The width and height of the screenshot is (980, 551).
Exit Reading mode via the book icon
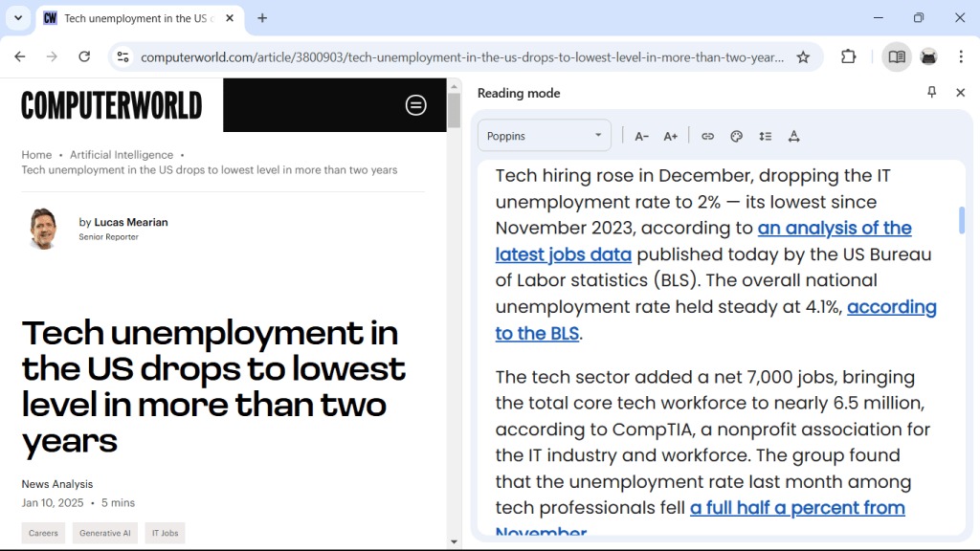(x=897, y=56)
